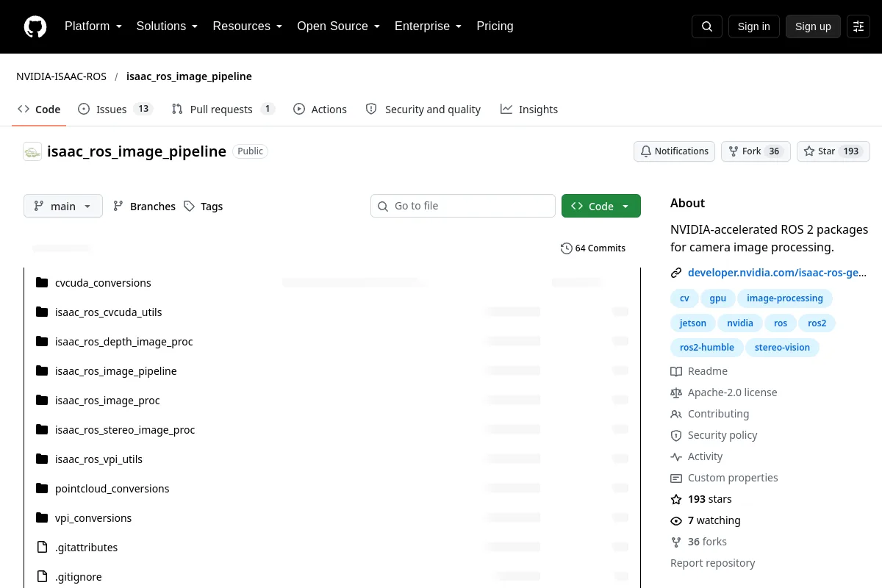Open isaac_ros_cvcuda_utils folder
Viewport: 882px width, 588px height.
(108, 312)
